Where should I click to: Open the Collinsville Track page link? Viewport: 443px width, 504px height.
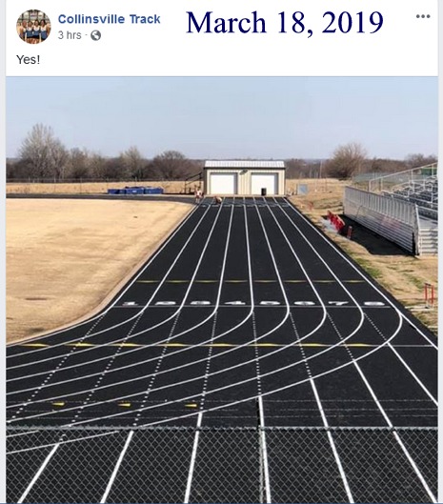tap(109, 19)
